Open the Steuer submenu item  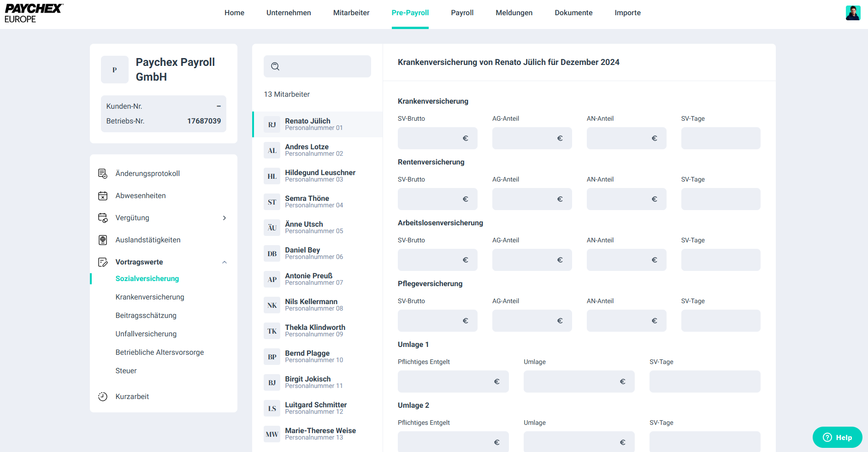pyautogui.click(x=126, y=371)
